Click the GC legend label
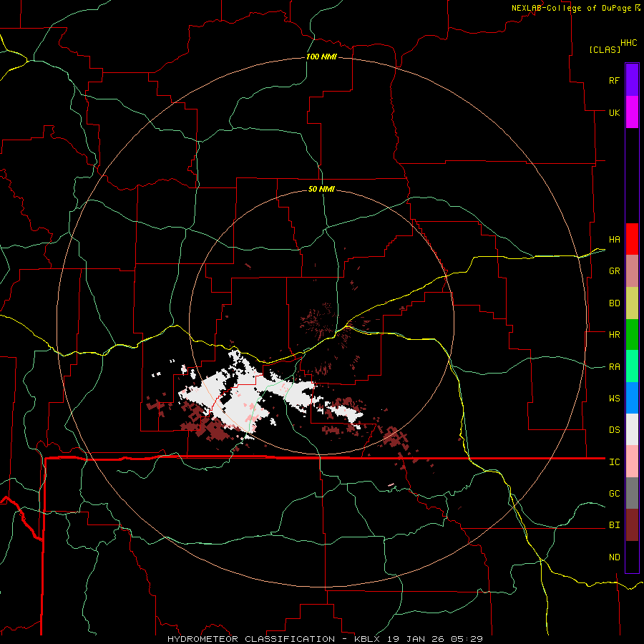This screenshot has height=644, width=644. click(614, 493)
